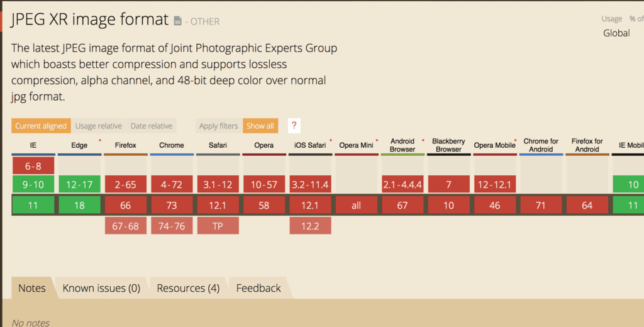Click the Firefox 67-68 future versions cell
The image size is (644, 327).
click(126, 226)
